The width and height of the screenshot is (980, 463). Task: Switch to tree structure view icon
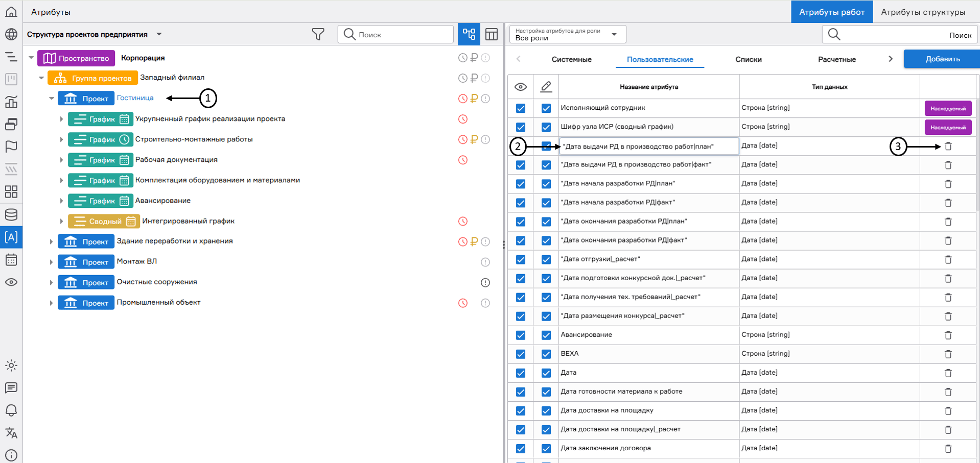tap(469, 34)
